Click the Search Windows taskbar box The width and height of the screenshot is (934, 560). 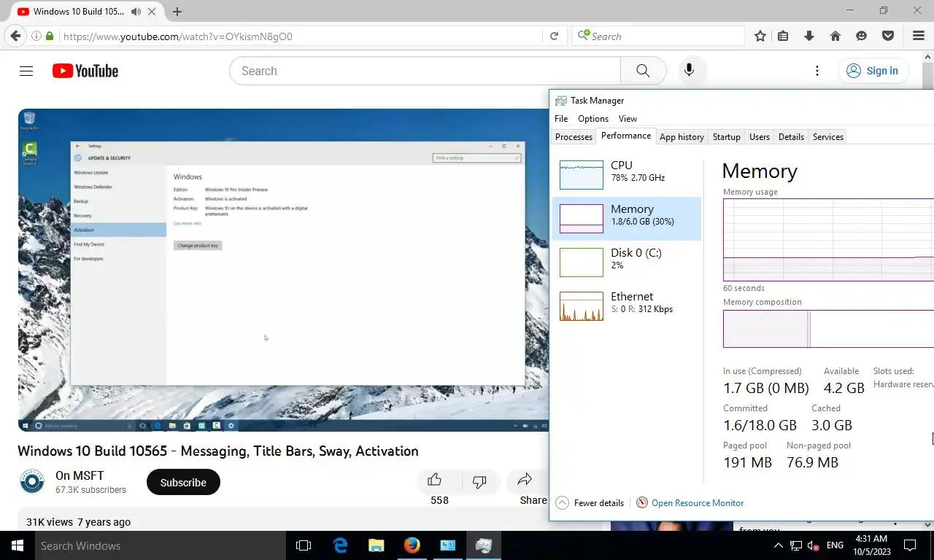point(160,545)
